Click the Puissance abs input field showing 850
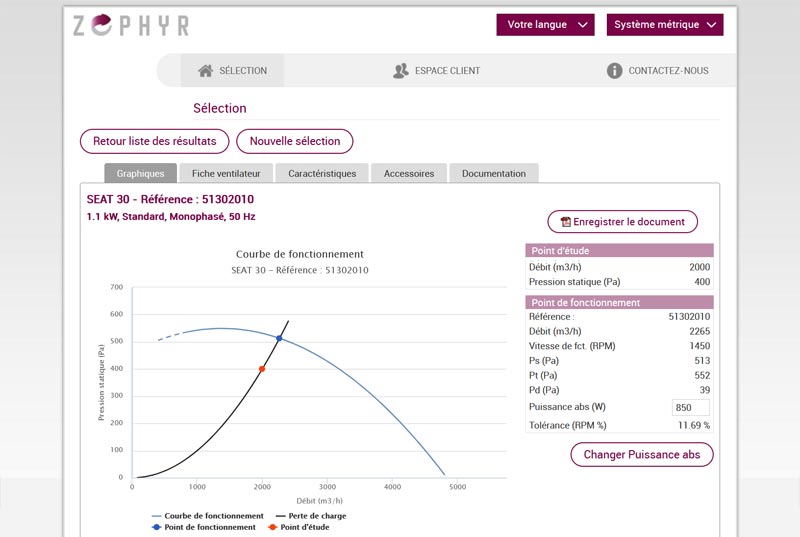The height and width of the screenshot is (537, 800). [x=690, y=407]
